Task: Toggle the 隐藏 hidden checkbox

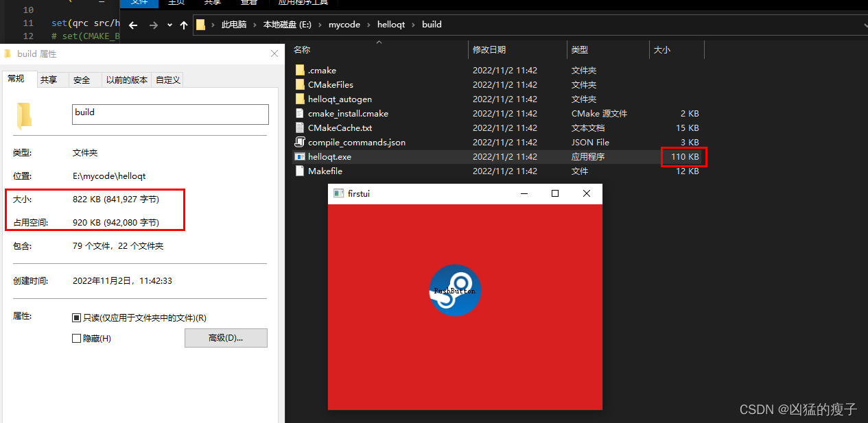Action: coord(77,339)
